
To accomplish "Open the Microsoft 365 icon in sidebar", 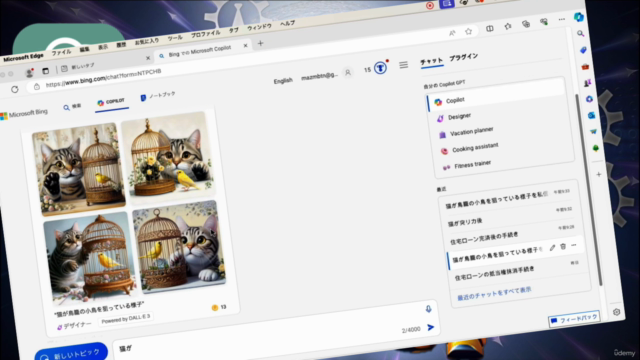I will tap(589, 99).
